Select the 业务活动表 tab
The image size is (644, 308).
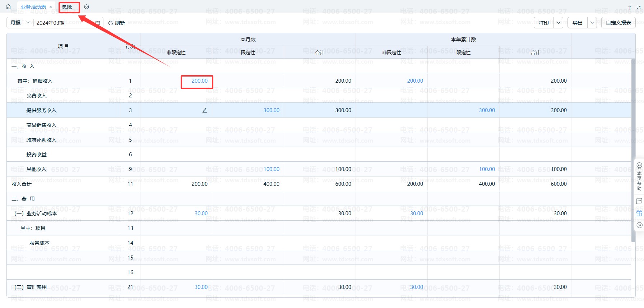click(33, 7)
